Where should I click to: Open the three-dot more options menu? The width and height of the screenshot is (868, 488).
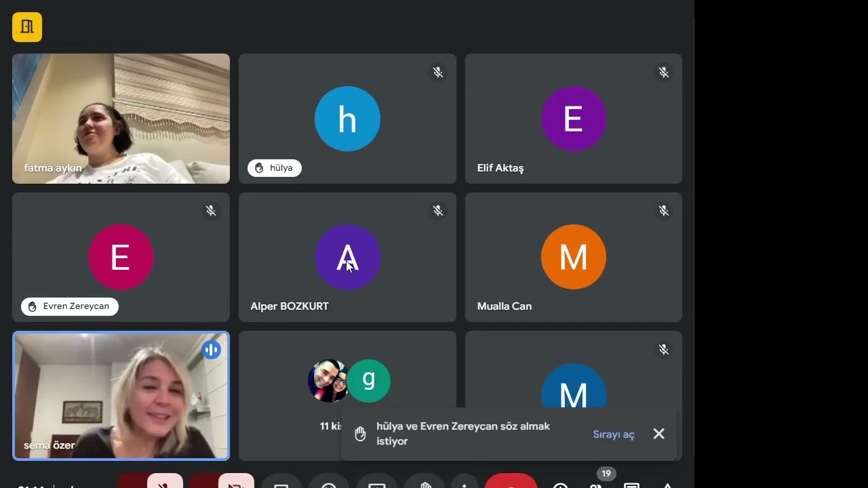pos(465,482)
